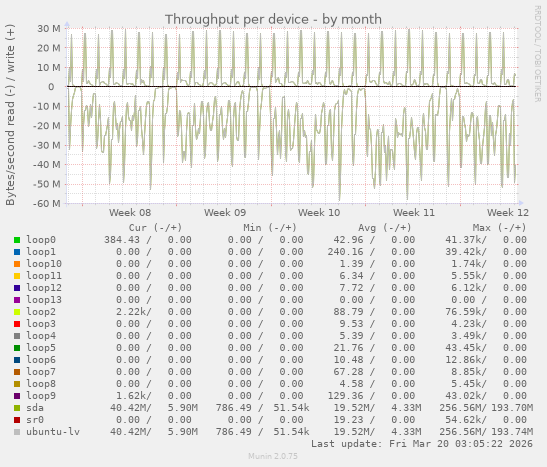Image resolution: width=547 pixels, height=467 pixels.
Task: Click the '-60 M' y-axis label
Action: pyautogui.click(x=46, y=203)
